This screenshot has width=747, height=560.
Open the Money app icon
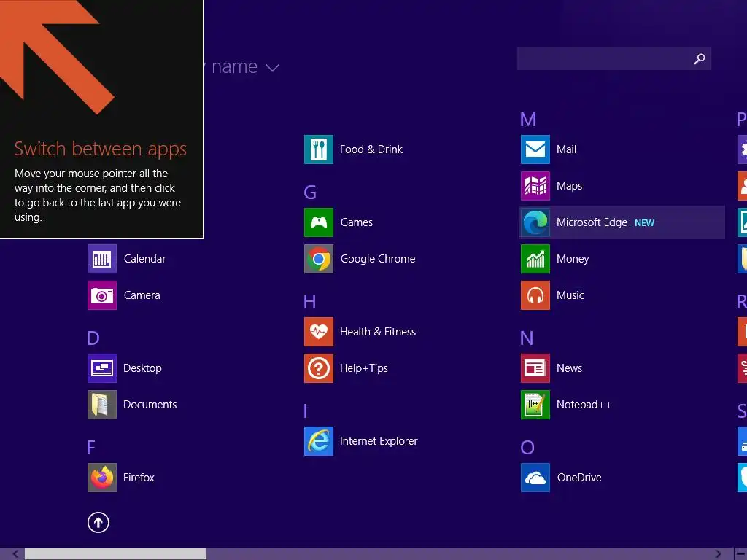(535, 259)
